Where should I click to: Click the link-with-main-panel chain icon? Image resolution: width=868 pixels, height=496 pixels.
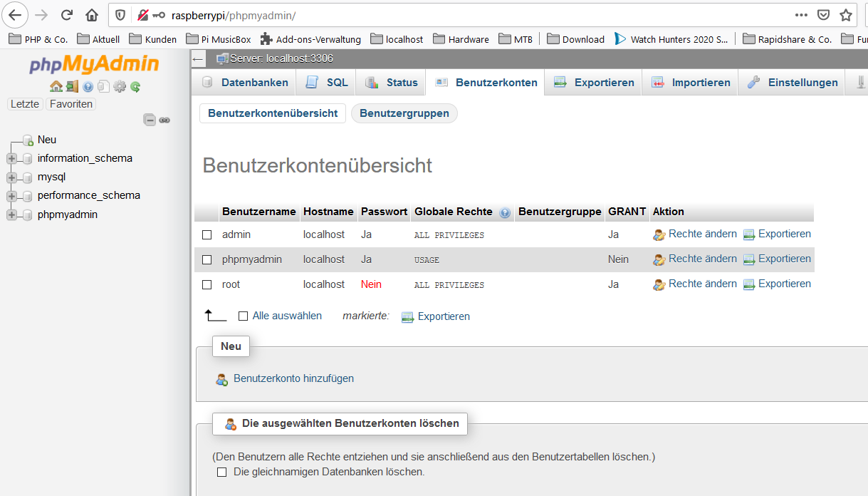164,120
